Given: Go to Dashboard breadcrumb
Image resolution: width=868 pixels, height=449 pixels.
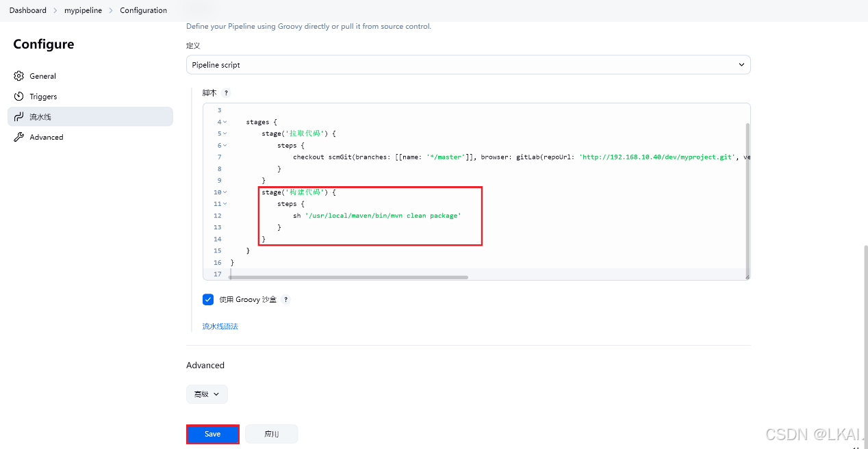Looking at the screenshot, I should [28, 10].
